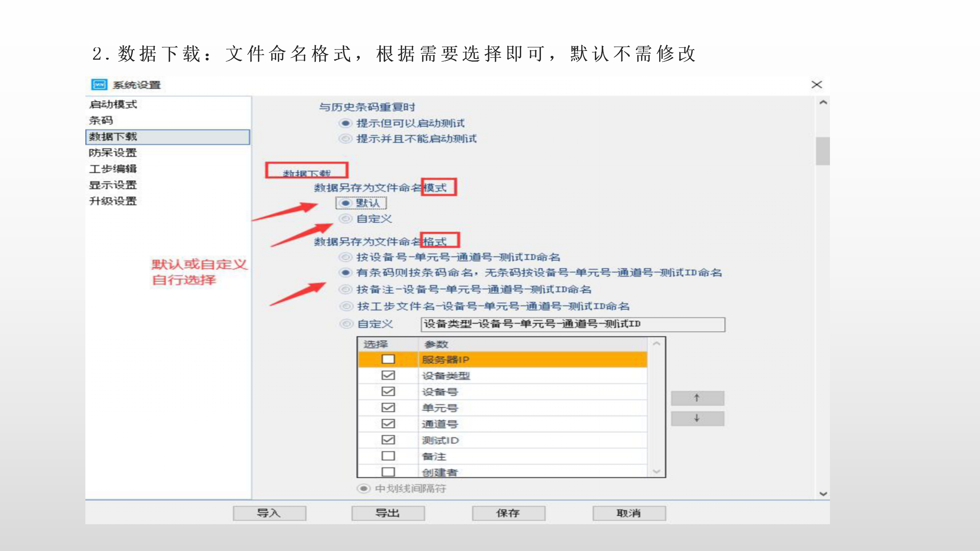Uncheck the 设备类型 parameter checkbox
This screenshot has height=551, width=980.
(x=388, y=375)
